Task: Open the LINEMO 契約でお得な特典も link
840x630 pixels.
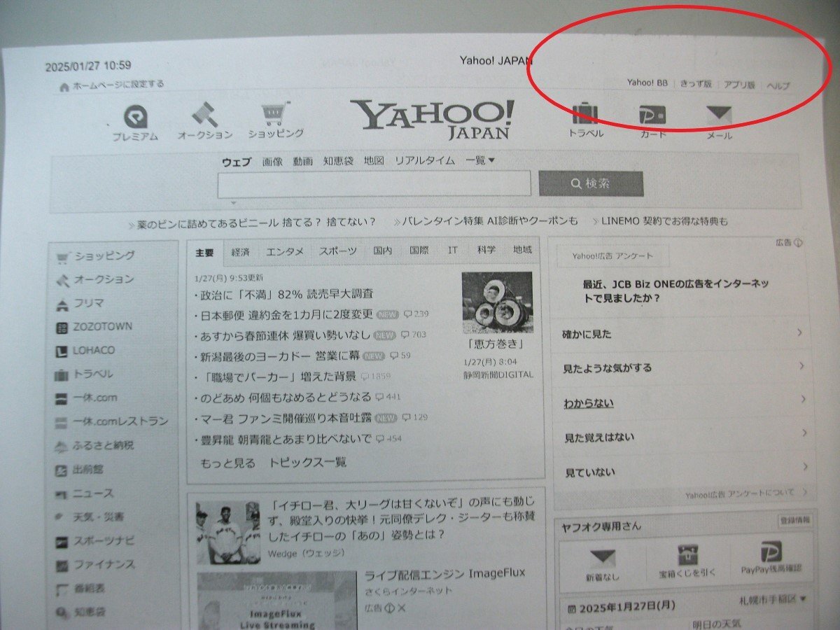Action: 664,221
